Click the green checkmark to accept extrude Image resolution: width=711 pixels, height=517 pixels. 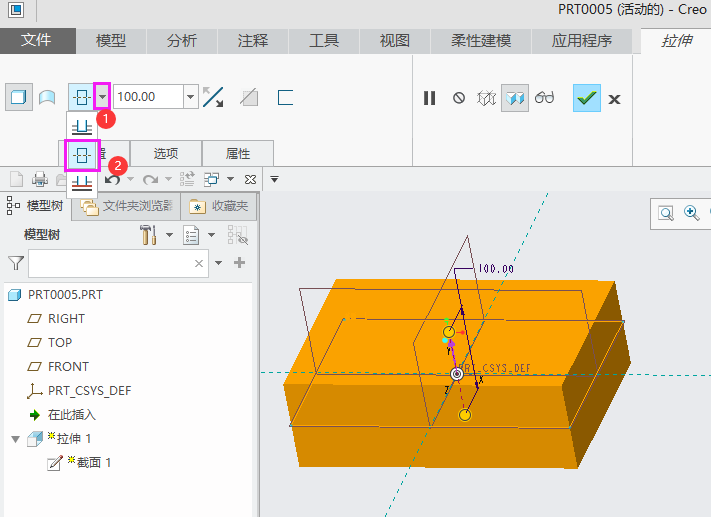(x=586, y=98)
